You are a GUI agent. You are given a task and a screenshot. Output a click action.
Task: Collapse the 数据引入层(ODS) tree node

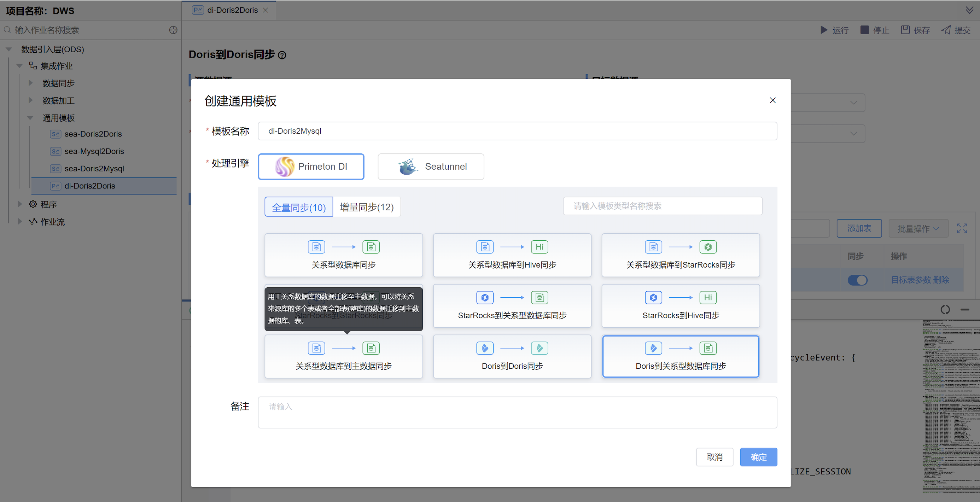[x=8, y=49]
